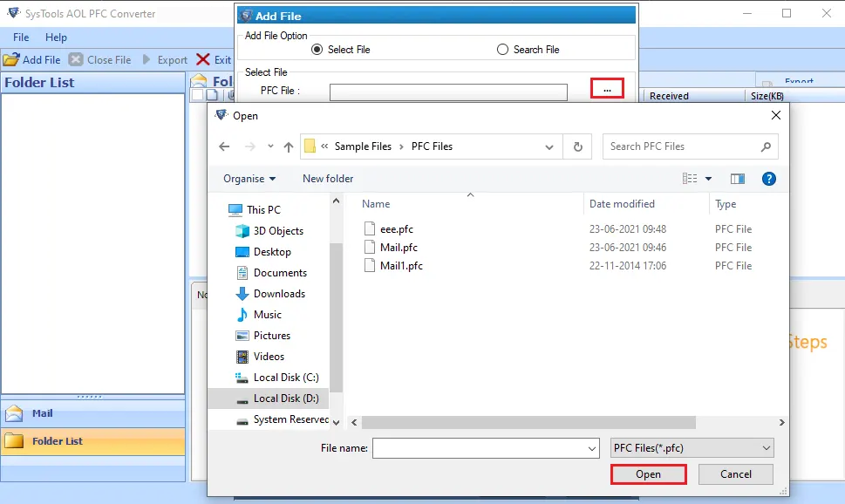The image size is (845, 504).
Task: Click the Mail1.pfc file icon
Action: click(369, 265)
